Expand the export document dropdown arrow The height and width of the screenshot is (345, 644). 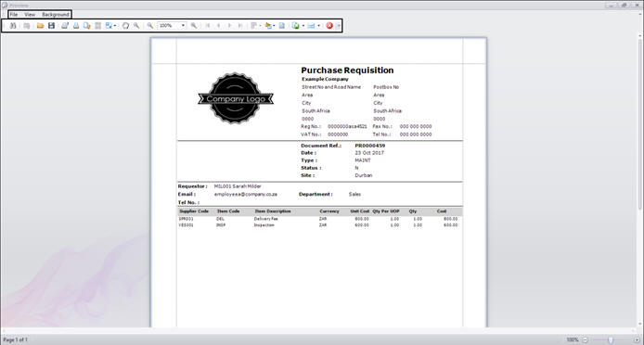click(303, 25)
